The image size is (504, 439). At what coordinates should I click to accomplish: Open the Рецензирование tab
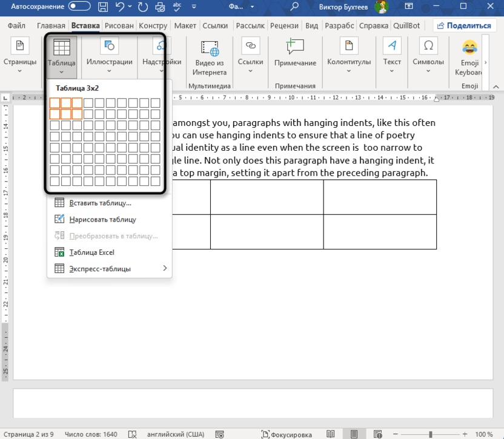click(x=284, y=25)
